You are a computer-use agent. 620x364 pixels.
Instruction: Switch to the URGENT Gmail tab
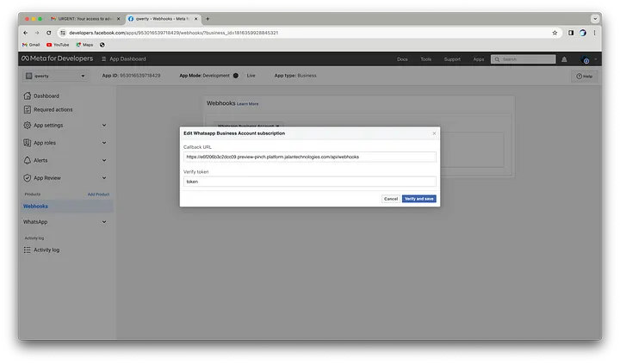pos(85,19)
